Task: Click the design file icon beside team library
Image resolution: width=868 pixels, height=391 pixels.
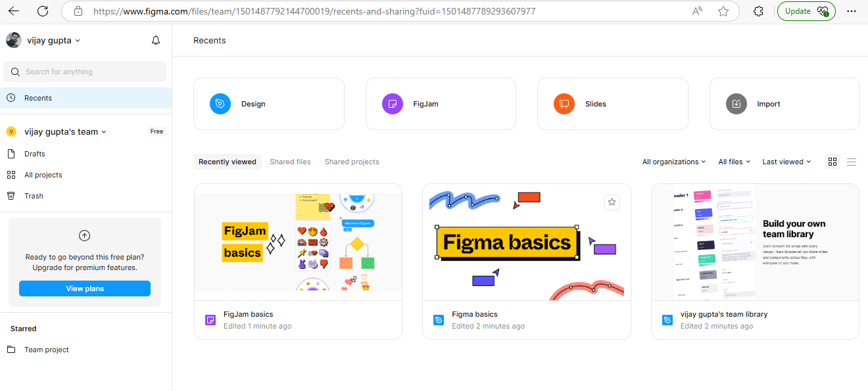Action: coord(667,320)
